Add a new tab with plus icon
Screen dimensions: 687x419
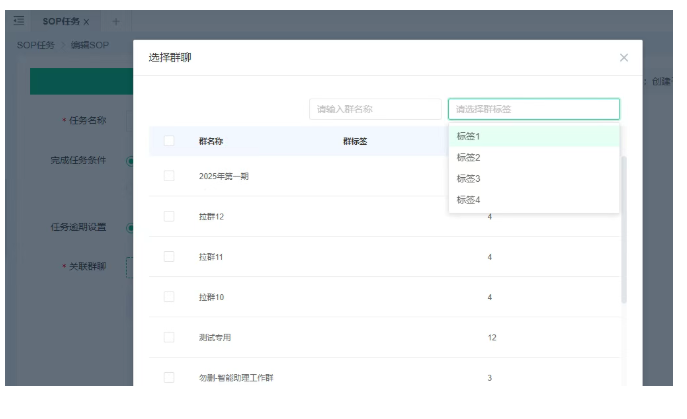tap(116, 21)
